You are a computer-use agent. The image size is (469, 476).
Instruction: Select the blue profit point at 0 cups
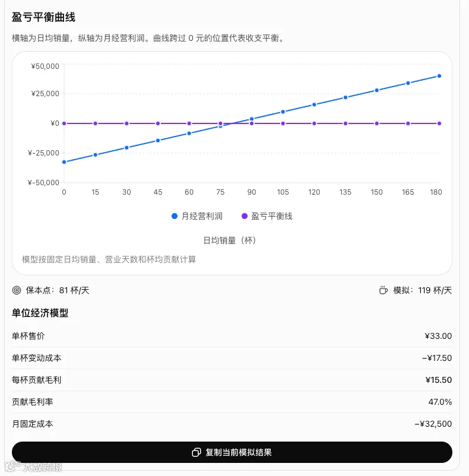point(64,162)
